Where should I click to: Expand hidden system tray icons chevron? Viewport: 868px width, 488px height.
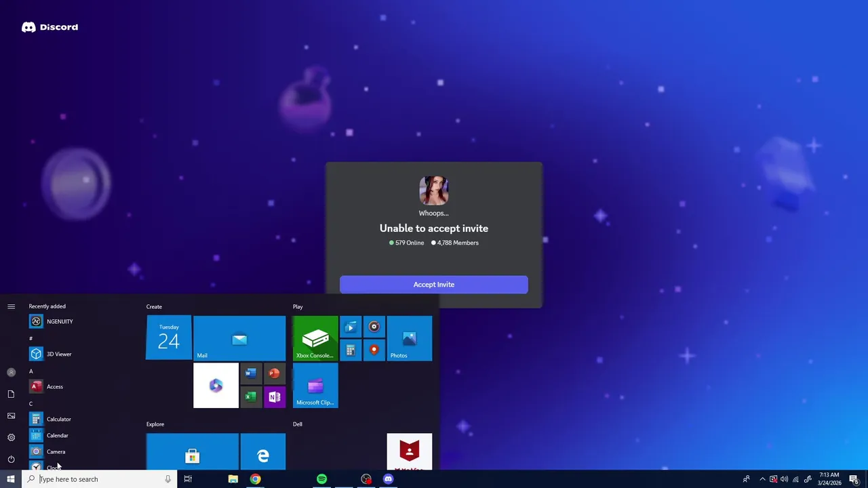pyautogui.click(x=762, y=479)
